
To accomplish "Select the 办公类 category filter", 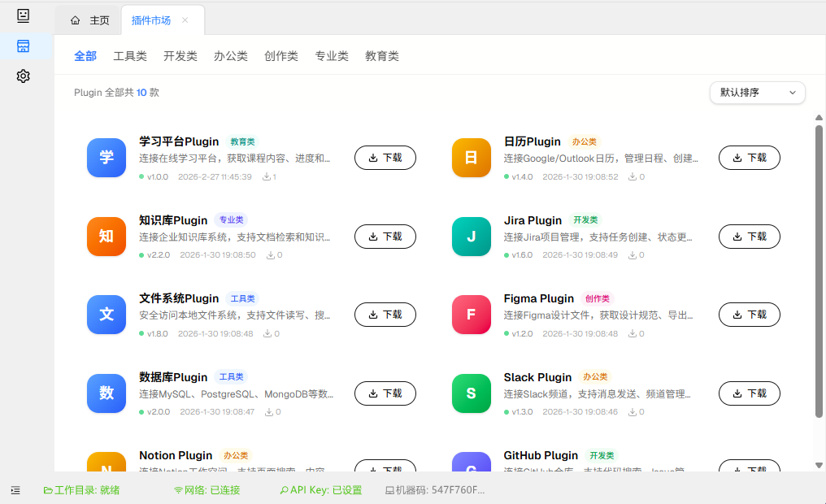I will [x=231, y=56].
